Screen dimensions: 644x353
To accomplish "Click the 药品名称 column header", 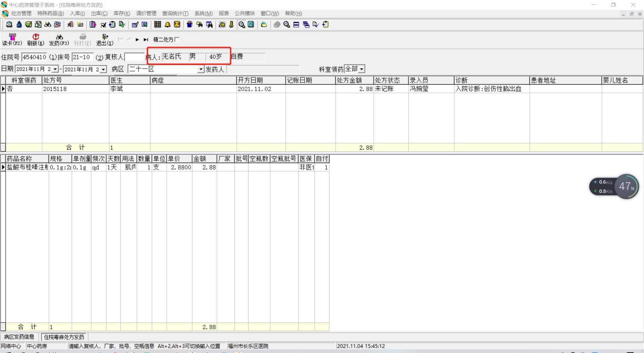I will point(27,159).
